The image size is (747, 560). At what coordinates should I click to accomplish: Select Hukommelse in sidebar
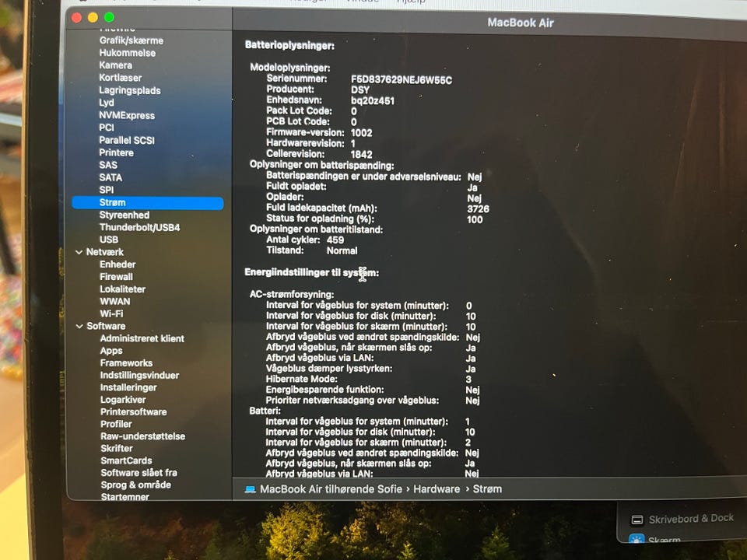tap(127, 53)
